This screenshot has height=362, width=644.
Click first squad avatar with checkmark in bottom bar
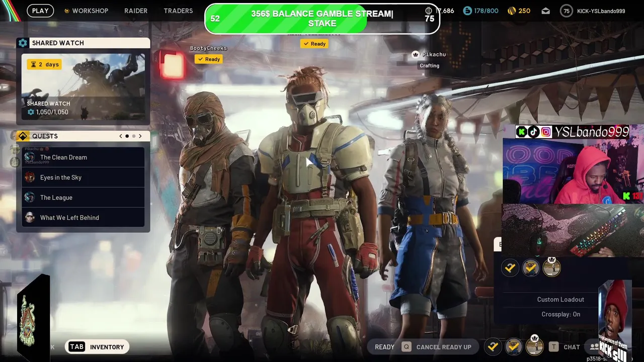pyautogui.click(x=493, y=347)
